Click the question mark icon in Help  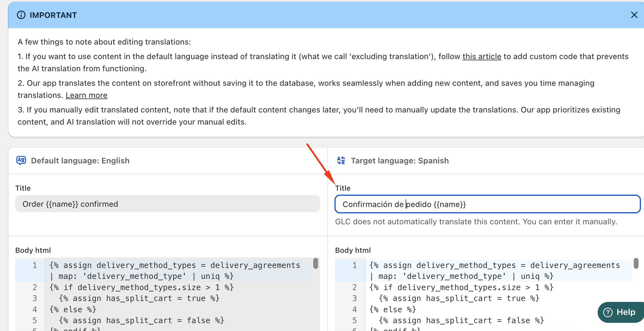coord(608,312)
